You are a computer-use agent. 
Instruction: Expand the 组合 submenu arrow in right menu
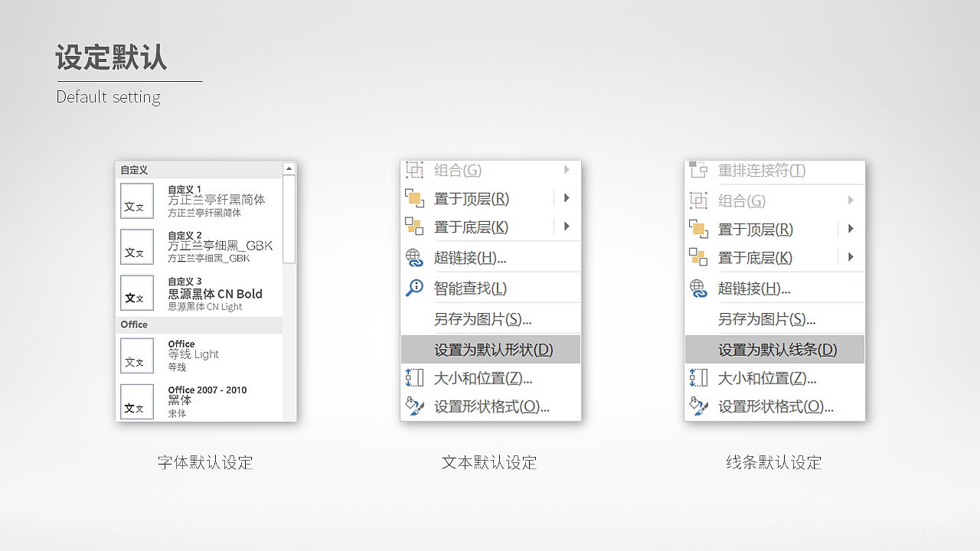pyautogui.click(x=851, y=200)
